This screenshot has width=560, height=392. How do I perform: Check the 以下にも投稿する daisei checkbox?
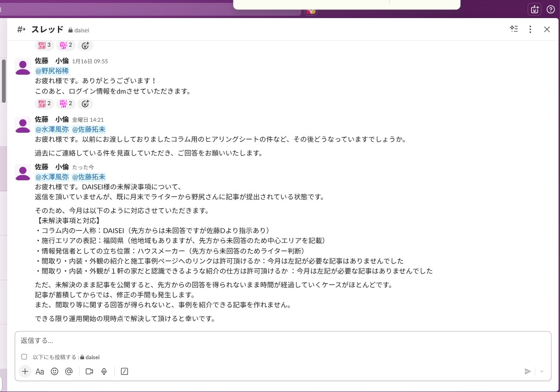coord(24,357)
